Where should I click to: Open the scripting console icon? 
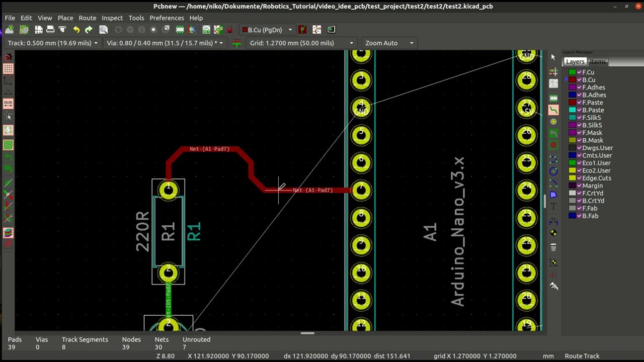[x=331, y=30]
